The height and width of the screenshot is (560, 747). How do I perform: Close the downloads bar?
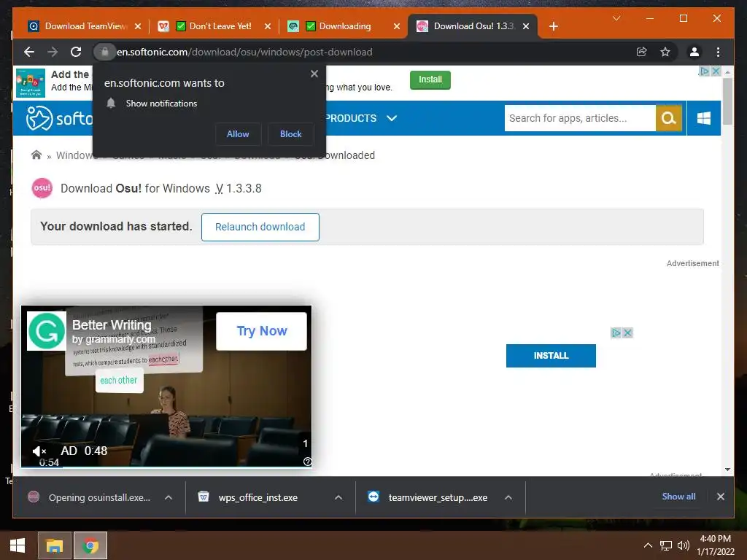720,496
